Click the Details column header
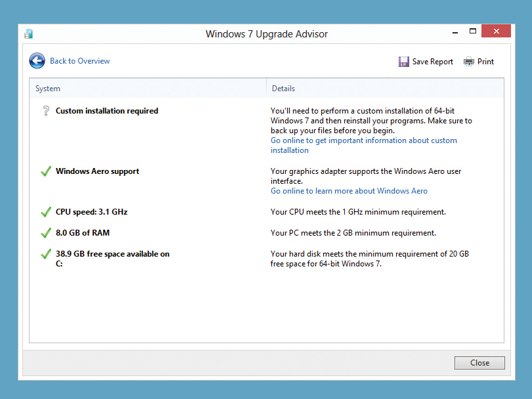 (x=385, y=89)
